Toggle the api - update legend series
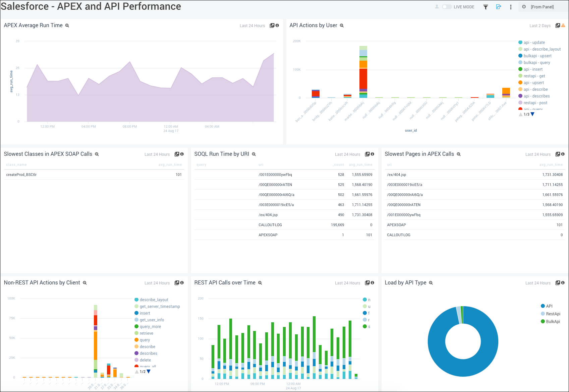The height and width of the screenshot is (392, 569). pos(534,43)
